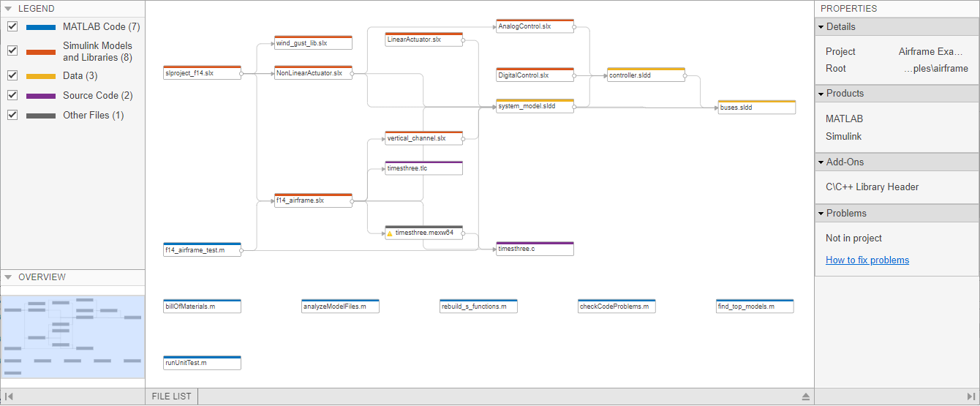Select the controller.sldd node

coord(646,75)
